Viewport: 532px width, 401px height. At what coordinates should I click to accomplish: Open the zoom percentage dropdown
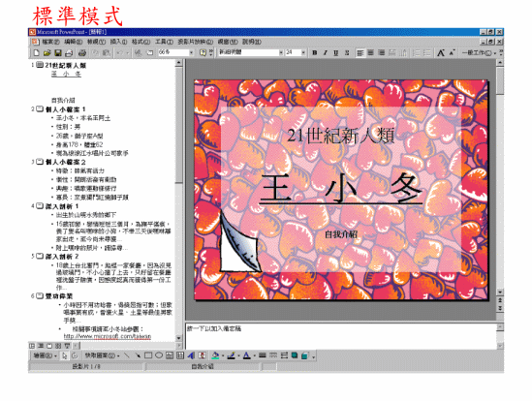click(191, 53)
